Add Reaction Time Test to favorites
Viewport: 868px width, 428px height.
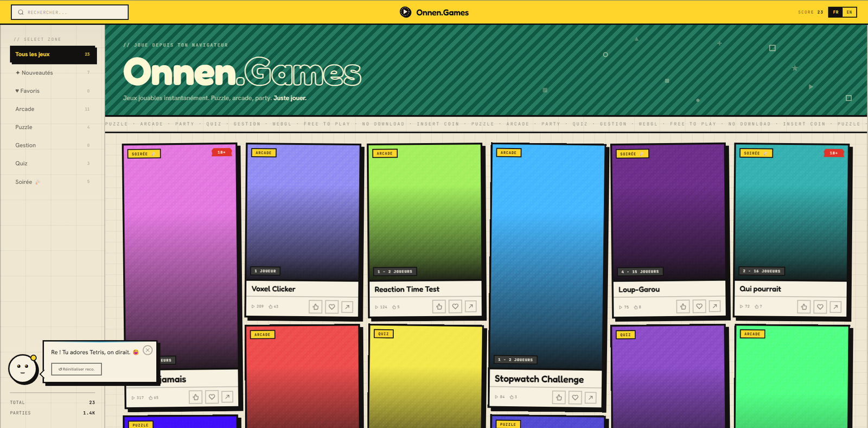[x=456, y=306]
